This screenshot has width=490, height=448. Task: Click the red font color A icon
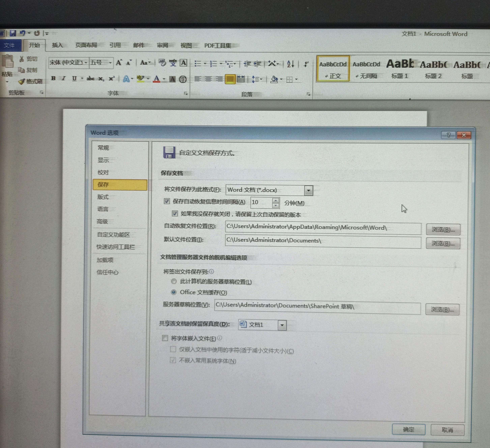point(156,79)
